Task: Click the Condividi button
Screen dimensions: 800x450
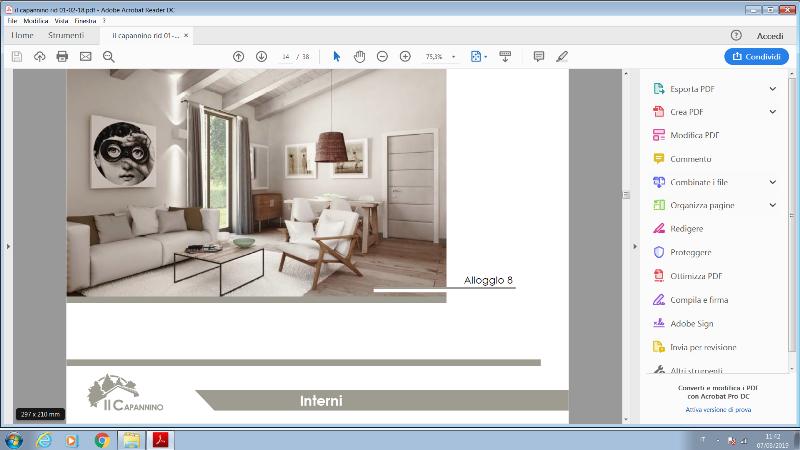Action: pyautogui.click(x=757, y=57)
